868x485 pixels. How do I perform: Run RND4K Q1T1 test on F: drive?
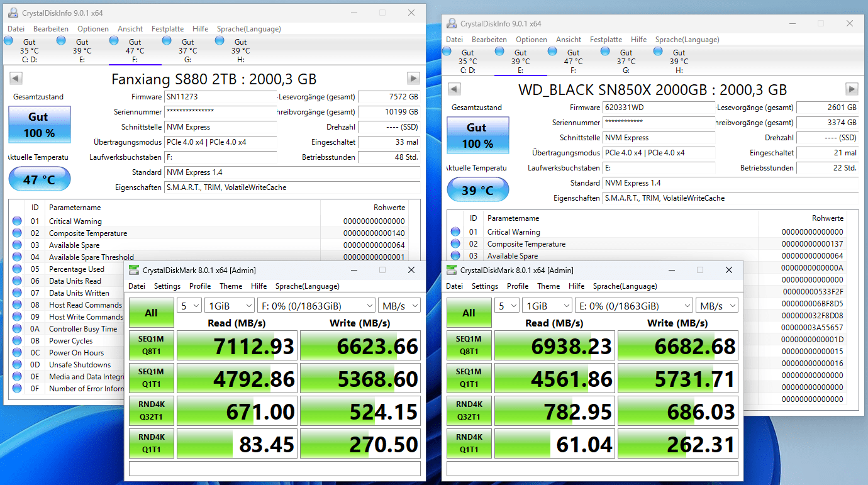click(151, 443)
